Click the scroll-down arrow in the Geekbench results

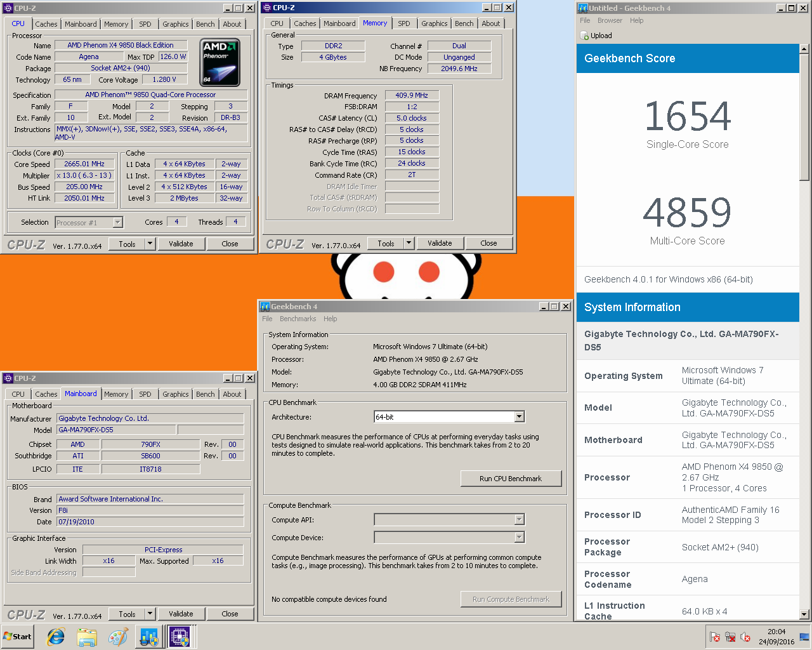(x=804, y=614)
